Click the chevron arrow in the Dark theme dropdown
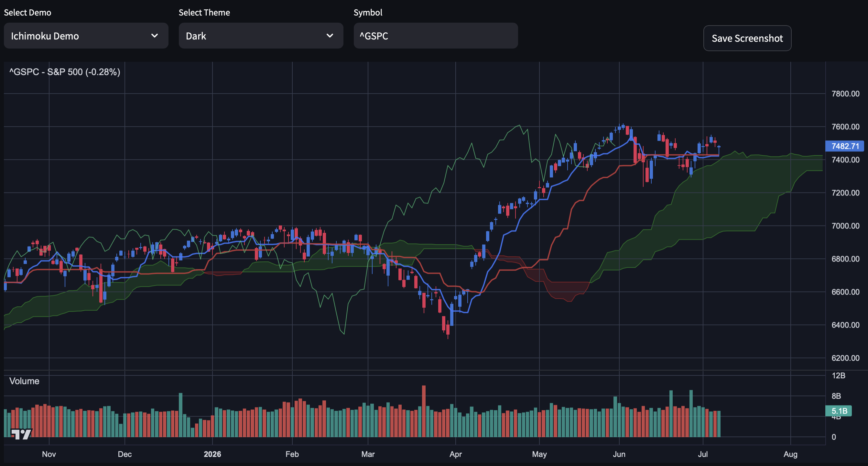Image resolution: width=868 pixels, height=466 pixels. (x=330, y=36)
